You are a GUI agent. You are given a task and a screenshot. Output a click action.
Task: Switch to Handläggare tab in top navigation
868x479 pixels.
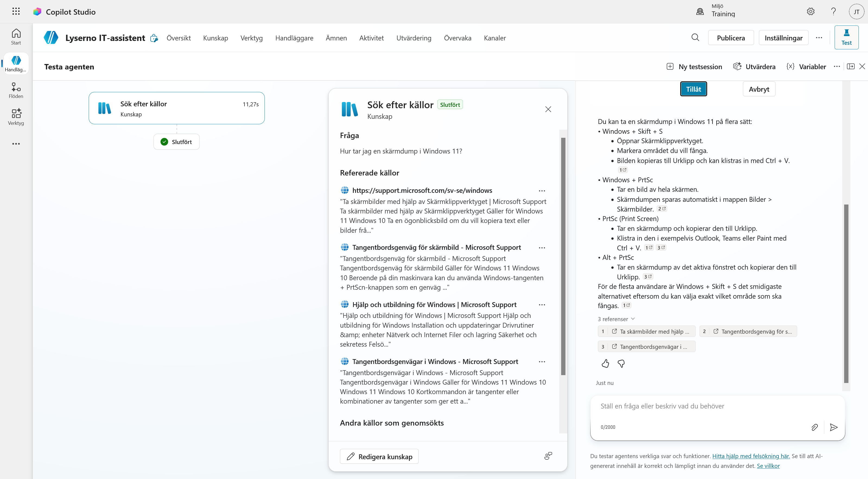(294, 38)
